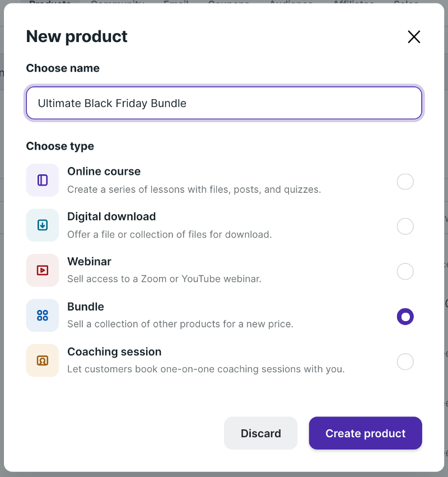Click the Online course book icon

tap(43, 180)
